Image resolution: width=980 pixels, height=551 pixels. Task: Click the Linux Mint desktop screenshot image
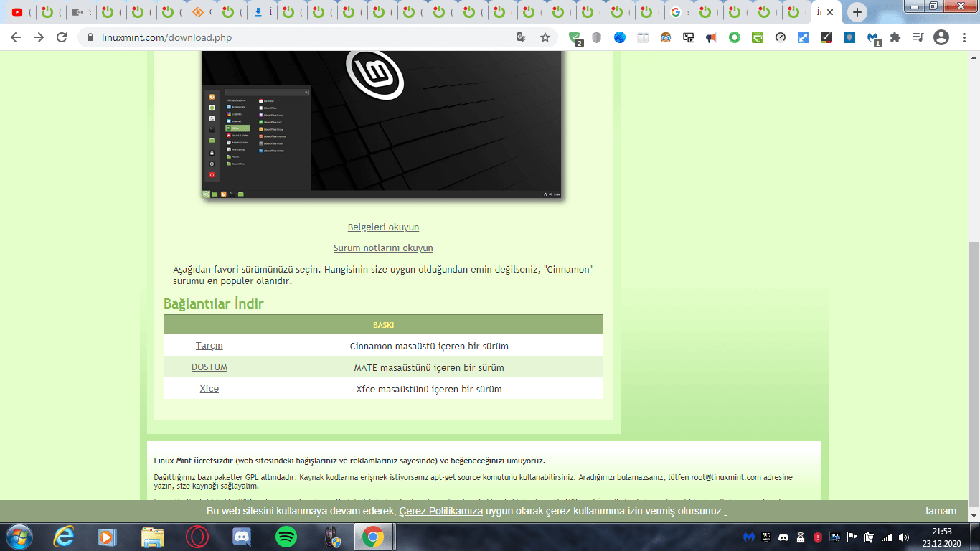coord(382,124)
